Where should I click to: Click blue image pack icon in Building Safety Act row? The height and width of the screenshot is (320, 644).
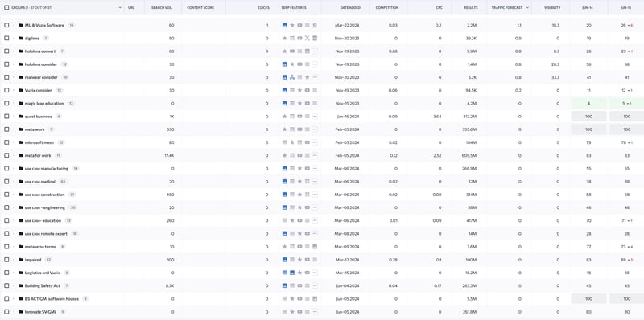point(285,285)
